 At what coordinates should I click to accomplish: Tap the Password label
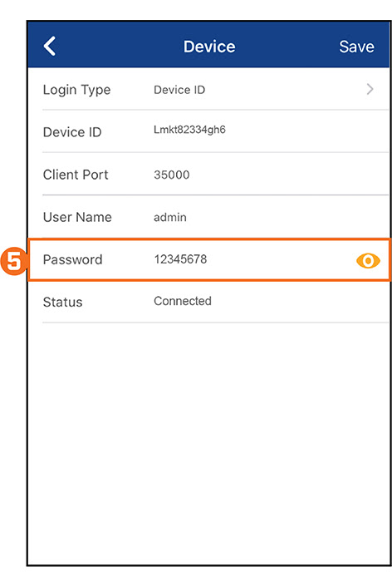tap(72, 259)
